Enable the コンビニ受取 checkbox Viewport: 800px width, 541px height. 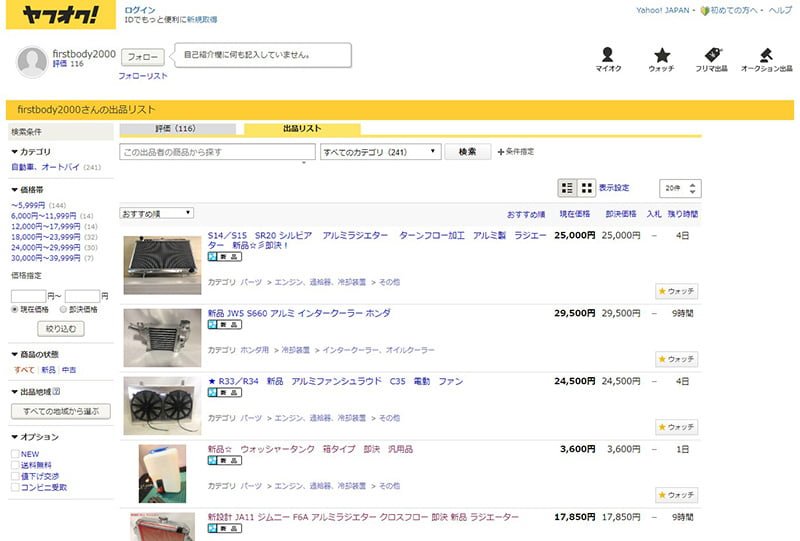[15, 487]
